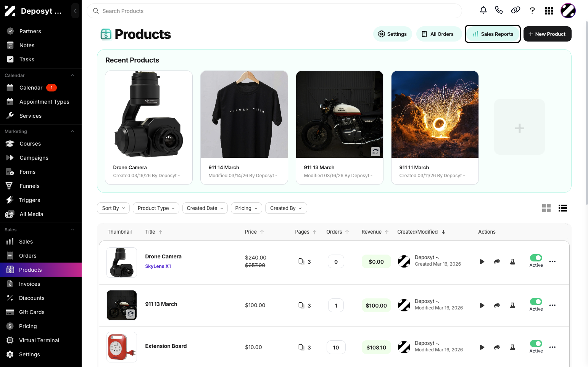Open the Pricing filter dropdown
588x367 pixels.
point(246,208)
